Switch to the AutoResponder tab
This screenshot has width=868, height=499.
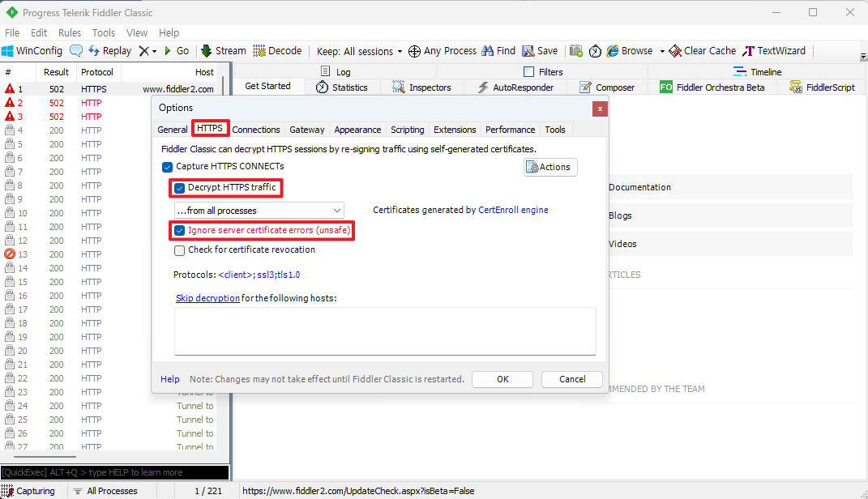click(515, 87)
